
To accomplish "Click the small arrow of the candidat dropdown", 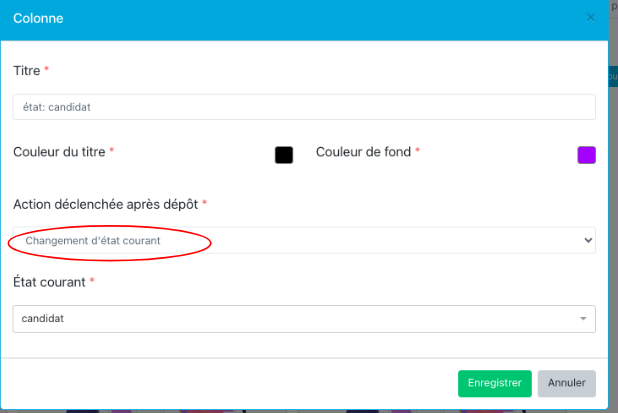I will pos(583,319).
